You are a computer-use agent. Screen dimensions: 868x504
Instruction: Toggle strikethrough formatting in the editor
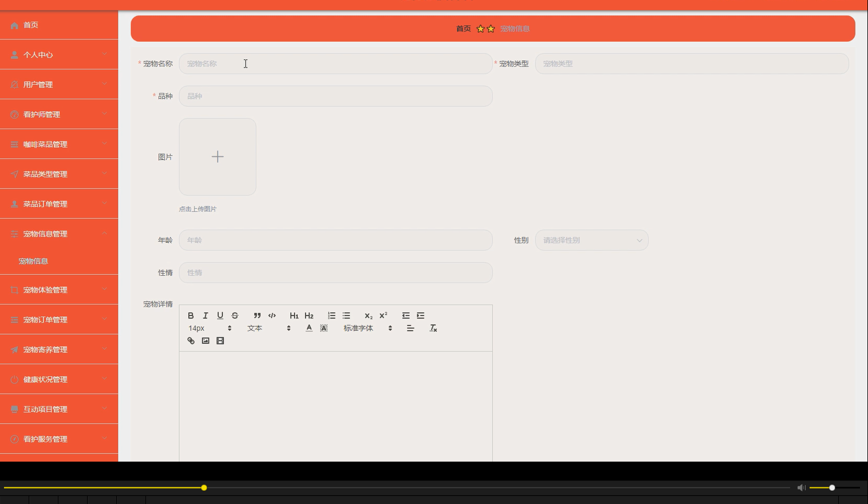point(235,316)
